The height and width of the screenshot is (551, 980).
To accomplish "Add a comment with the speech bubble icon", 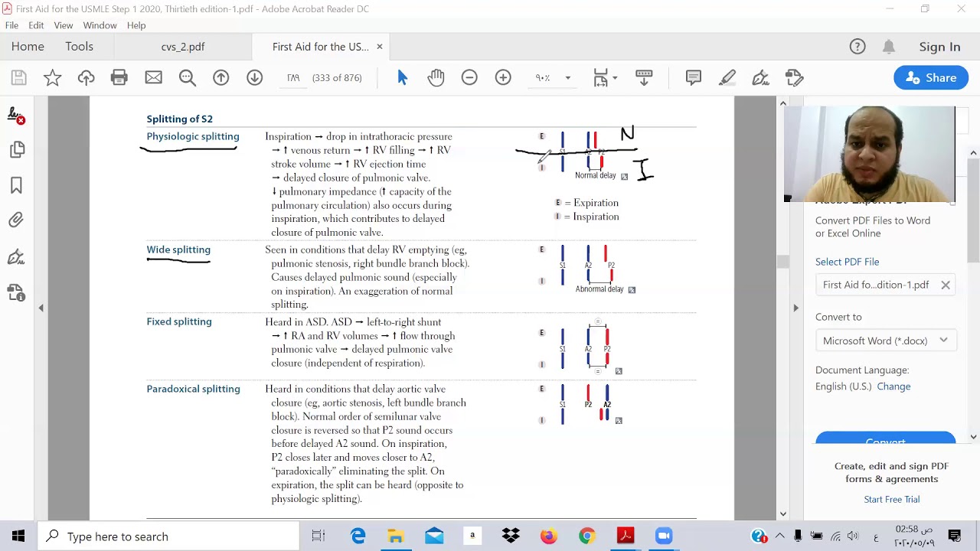I will [694, 77].
